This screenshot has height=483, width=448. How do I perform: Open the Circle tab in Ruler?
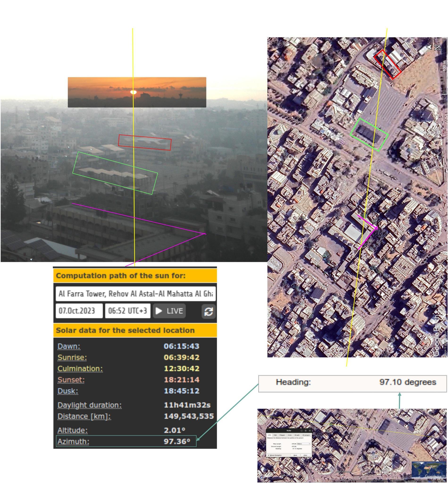click(x=290, y=435)
